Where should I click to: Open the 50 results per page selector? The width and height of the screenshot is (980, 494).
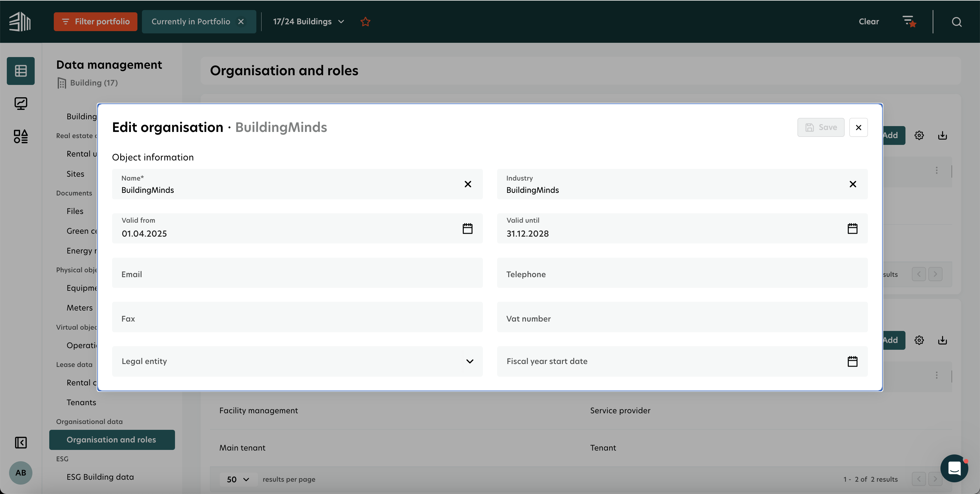(x=238, y=479)
